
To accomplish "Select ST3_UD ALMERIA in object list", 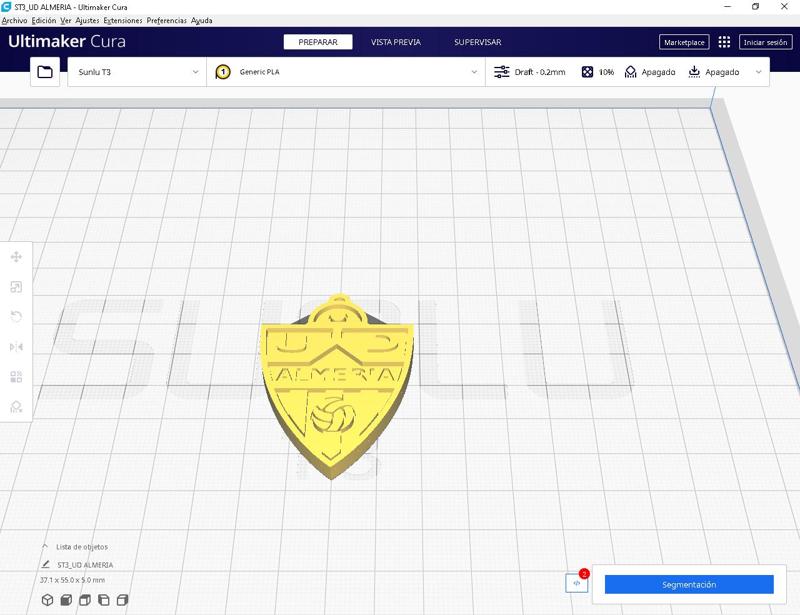I will [85, 565].
